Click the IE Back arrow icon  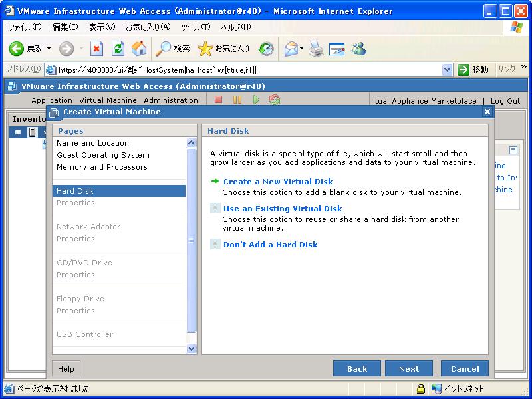click(16, 49)
